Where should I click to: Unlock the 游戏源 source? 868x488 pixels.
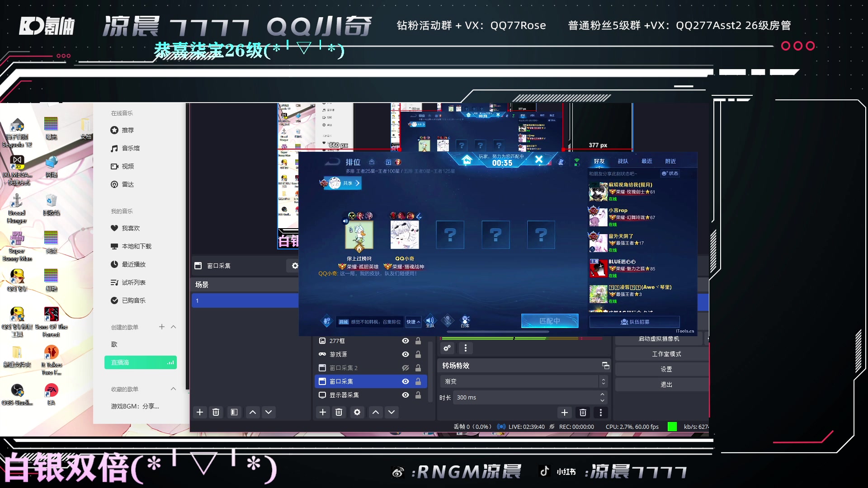[x=418, y=354]
